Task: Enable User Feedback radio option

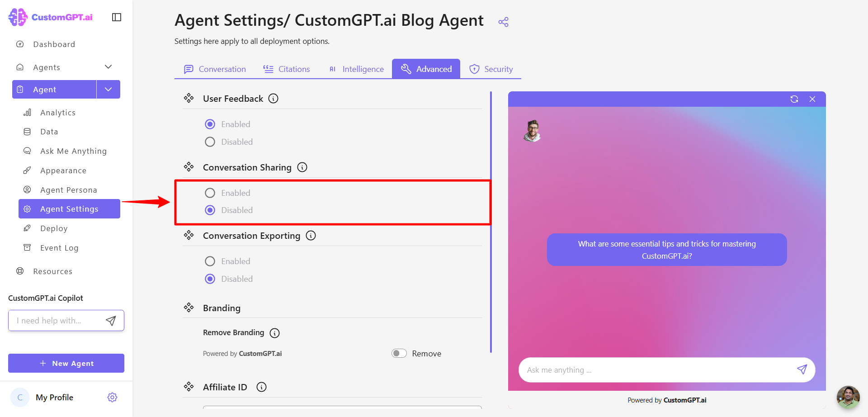Action: (210, 124)
